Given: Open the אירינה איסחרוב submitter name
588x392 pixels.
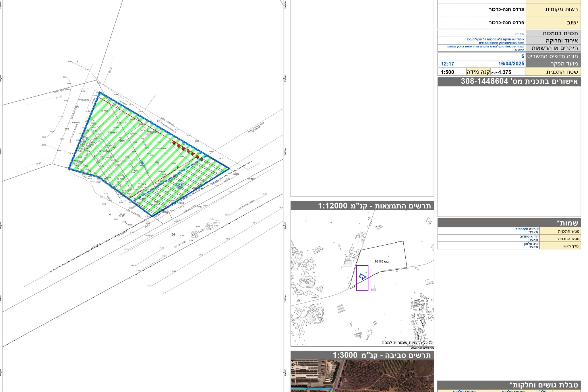Looking at the screenshot, I should click(x=527, y=229).
